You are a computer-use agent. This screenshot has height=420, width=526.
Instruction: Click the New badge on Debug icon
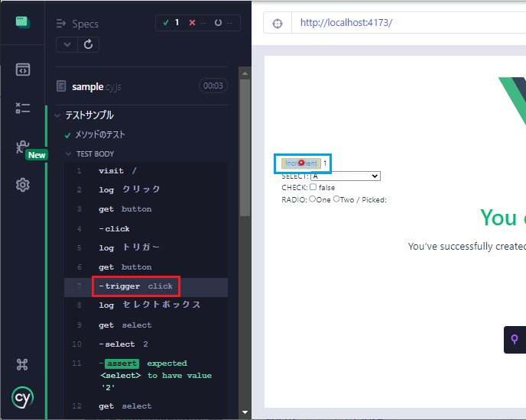pos(37,155)
